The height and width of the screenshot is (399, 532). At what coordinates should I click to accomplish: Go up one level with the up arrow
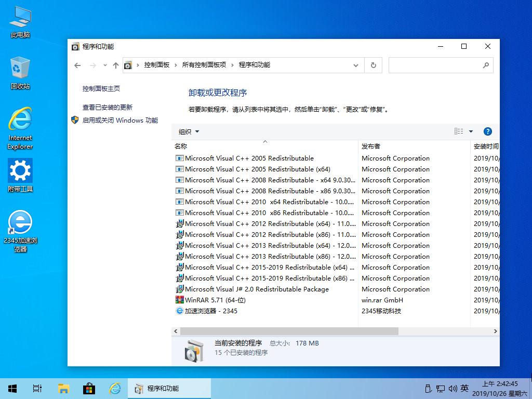click(116, 65)
